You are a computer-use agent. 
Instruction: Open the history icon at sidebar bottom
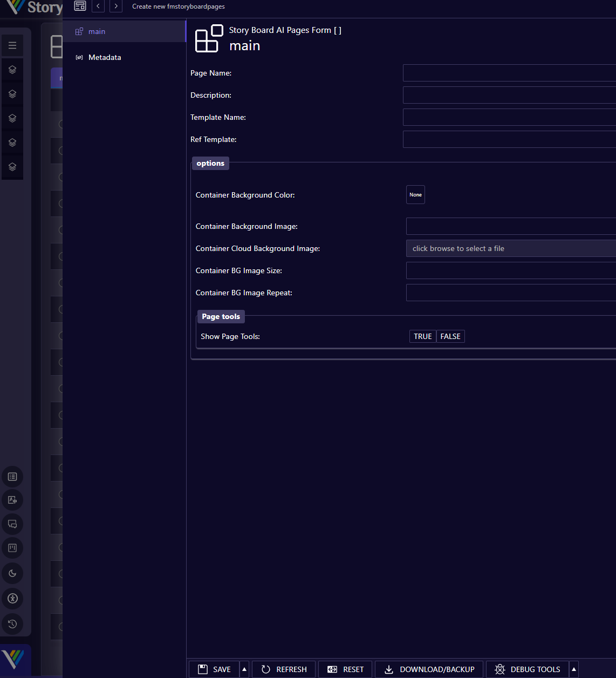pos(12,624)
